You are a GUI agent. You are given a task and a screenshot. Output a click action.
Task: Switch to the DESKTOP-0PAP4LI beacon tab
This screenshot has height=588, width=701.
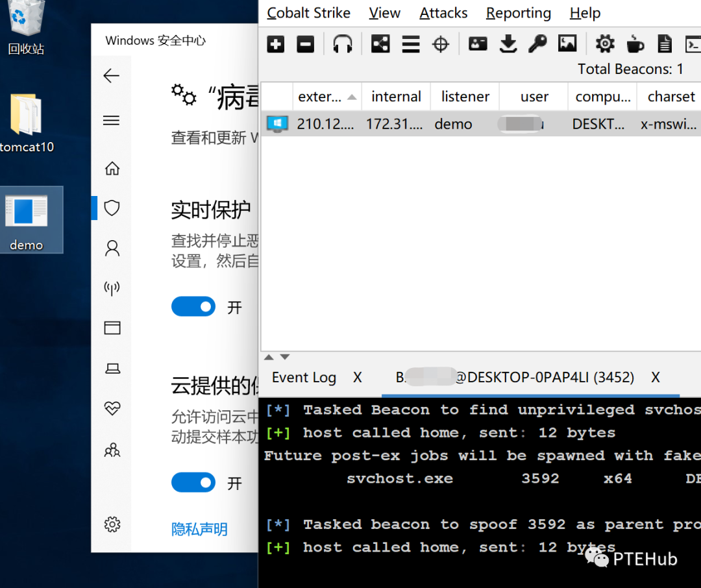[515, 378]
